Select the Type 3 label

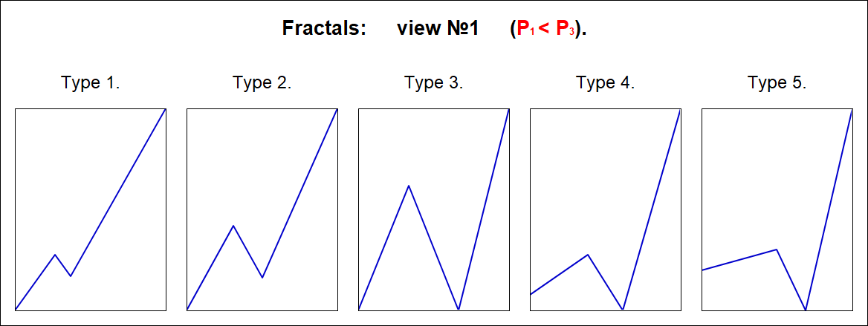tap(433, 82)
